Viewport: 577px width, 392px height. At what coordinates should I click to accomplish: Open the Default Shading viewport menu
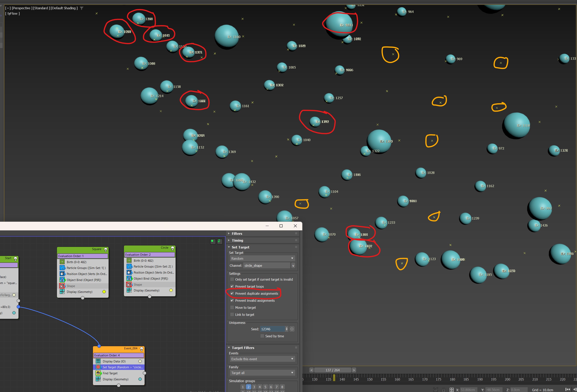[x=64, y=8]
